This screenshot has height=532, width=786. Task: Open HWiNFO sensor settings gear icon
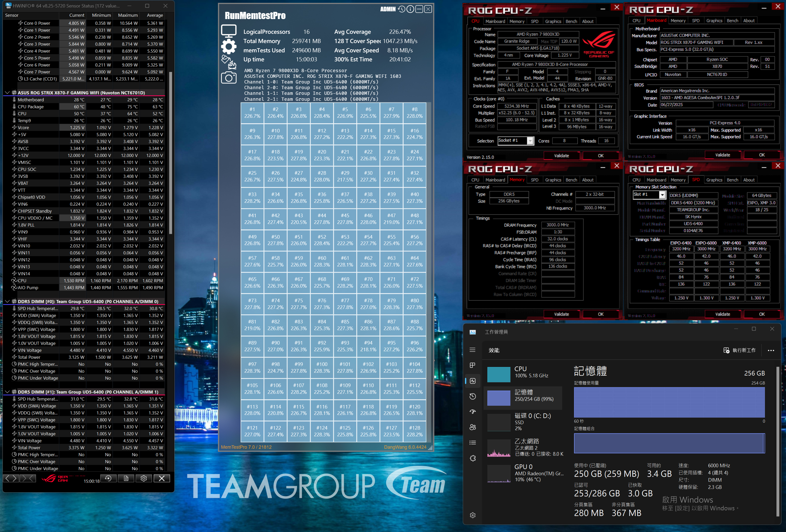tap(144, 478)
